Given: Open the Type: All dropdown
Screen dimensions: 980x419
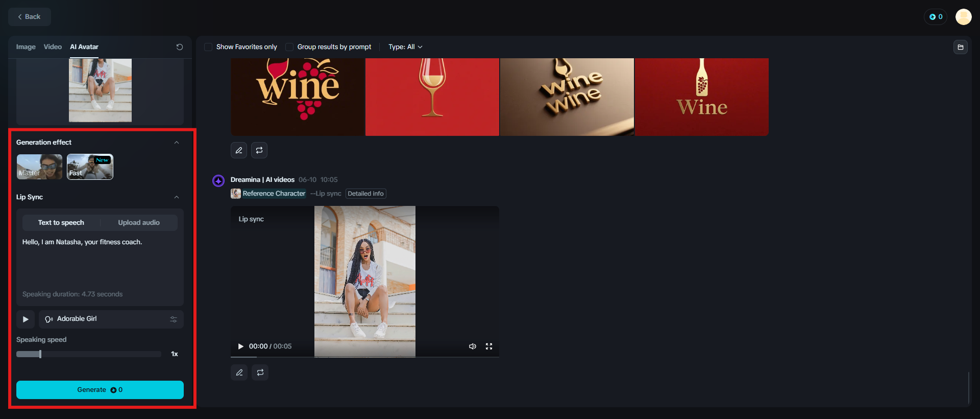Looking at the screenshot, I should [x=405, y=47].
